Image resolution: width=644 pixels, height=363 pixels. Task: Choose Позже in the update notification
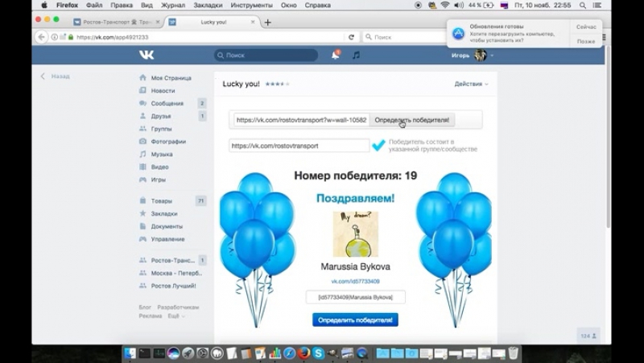pyautogui.click(x=586, y=41)
